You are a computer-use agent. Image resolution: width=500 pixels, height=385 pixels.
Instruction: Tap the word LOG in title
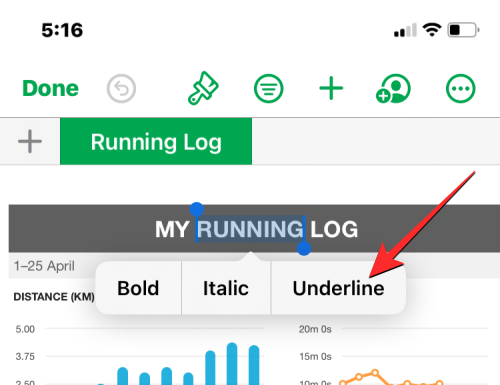click(334, 229)
